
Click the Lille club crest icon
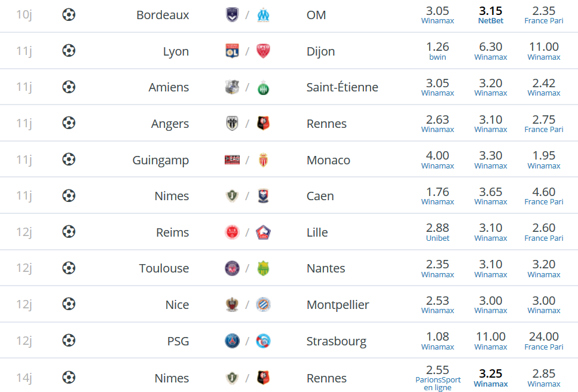(x=263, y=232)
